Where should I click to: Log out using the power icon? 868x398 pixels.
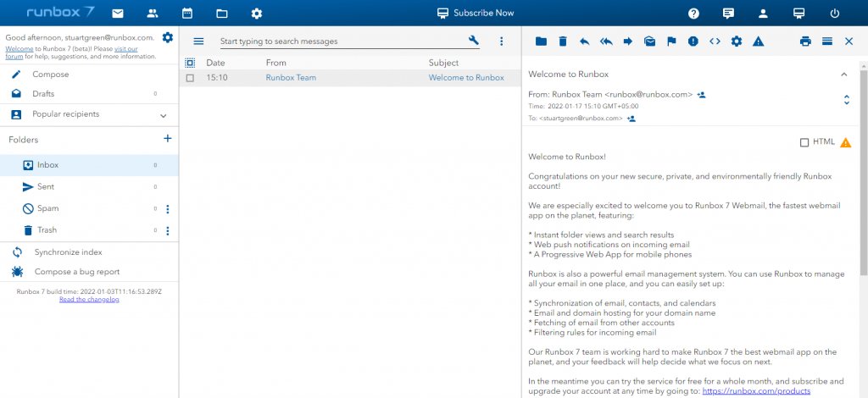(x=835, y=14)
